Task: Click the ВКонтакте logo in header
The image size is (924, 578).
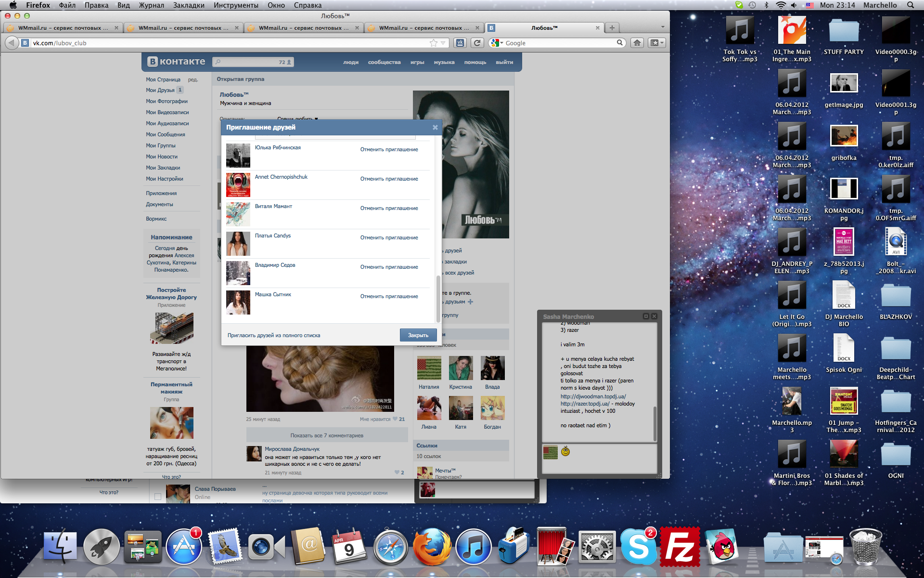Action: (x=177, y=62)
